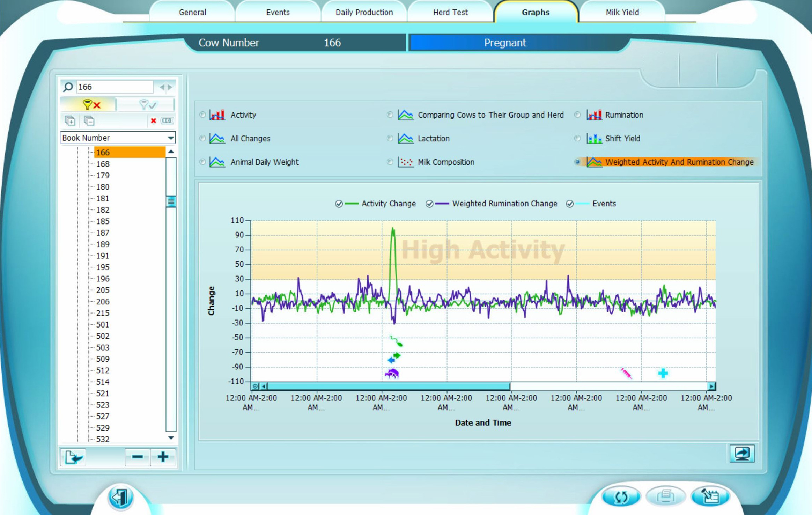Click the search magnifier icon
812x515 pixels.
click(68, 87)
